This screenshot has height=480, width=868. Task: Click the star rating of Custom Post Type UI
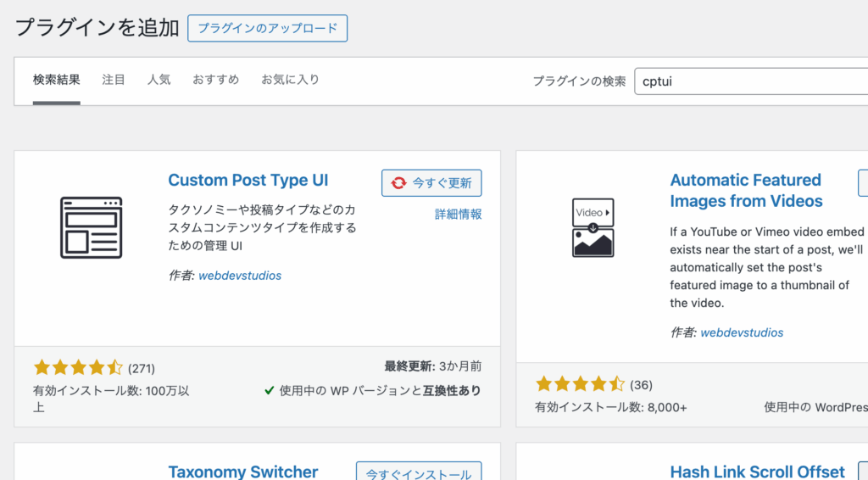click(78, 367)
